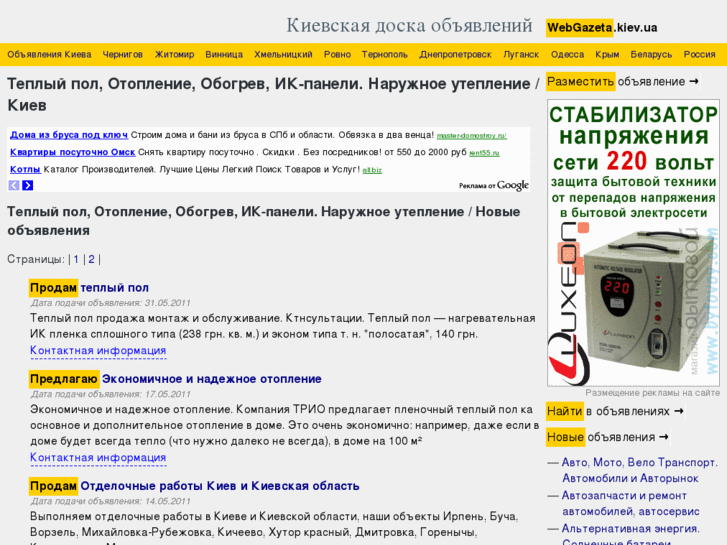Open the Продам теплый пол listing
The width and height of the screenshot is (727, 545).
[x=89, y=288]
